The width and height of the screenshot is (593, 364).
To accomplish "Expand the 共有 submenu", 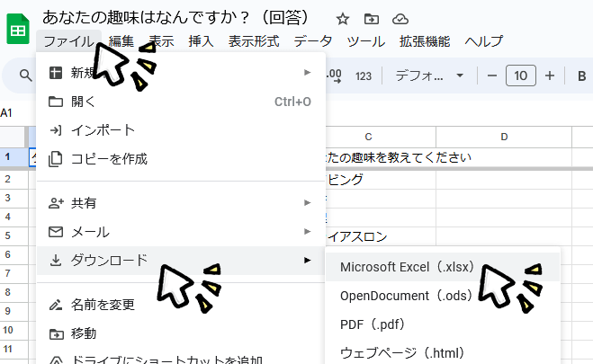I will pyautogui.click(x=180, y=203).
